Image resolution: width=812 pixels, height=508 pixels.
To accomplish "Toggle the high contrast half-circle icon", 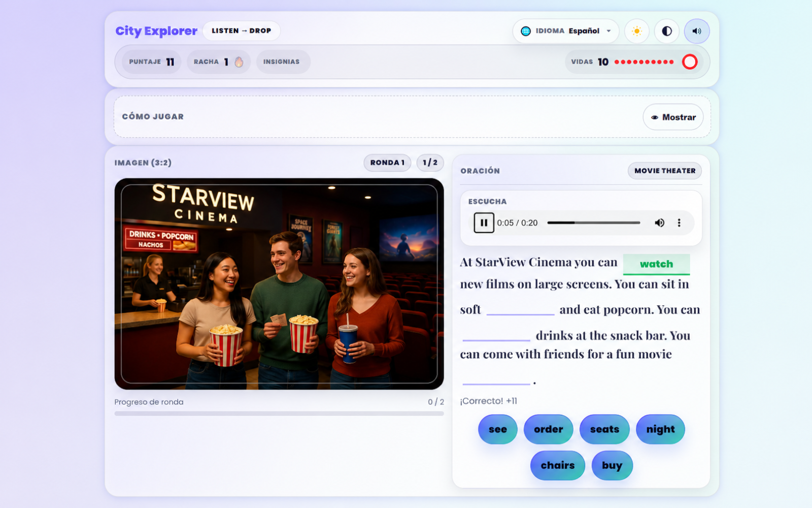I will (x=667, y=31).
